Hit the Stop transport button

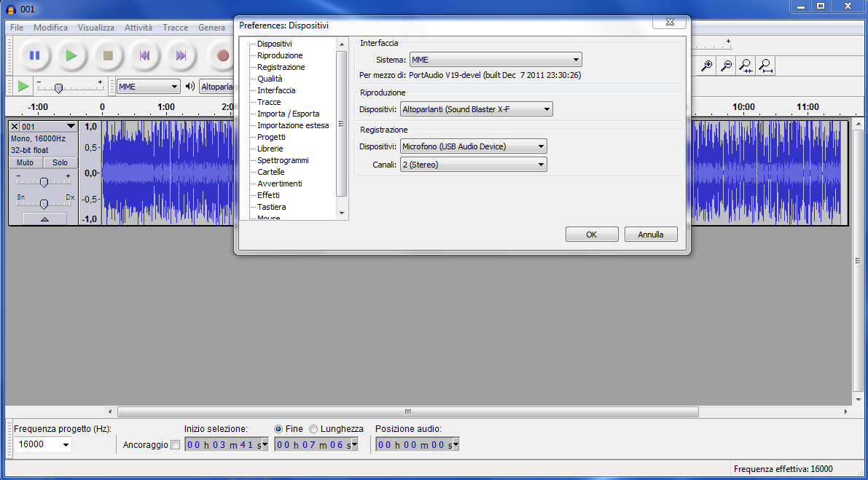pos(108,55)
